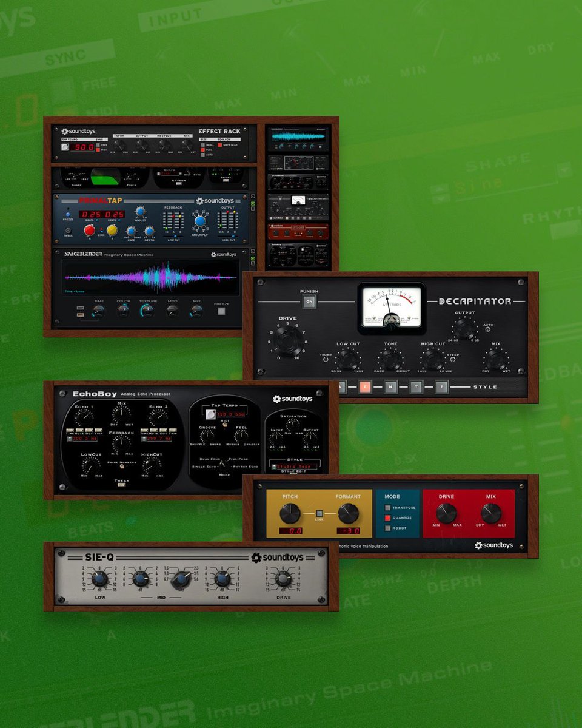The image size is (582, 728).
Task: Select Decapitator style T
Action: (416, 386)
